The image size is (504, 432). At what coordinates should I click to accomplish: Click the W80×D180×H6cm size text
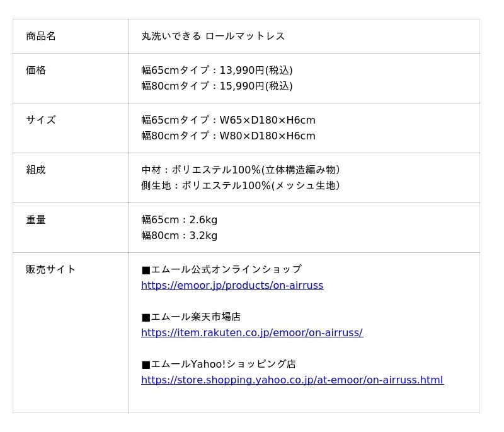pyautogui.click(x=267, y=136)
